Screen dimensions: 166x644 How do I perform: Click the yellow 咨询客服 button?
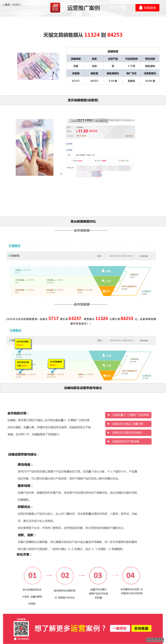pos(141,629)
